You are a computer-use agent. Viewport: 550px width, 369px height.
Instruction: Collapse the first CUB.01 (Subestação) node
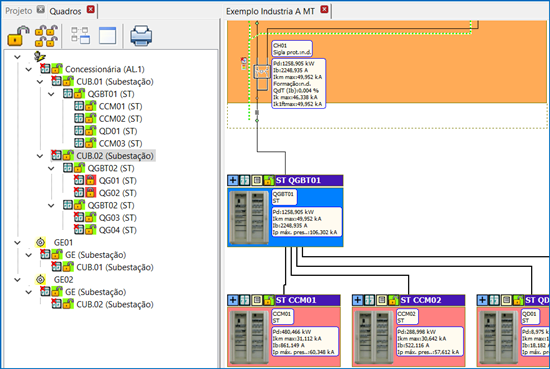[40, 82]
